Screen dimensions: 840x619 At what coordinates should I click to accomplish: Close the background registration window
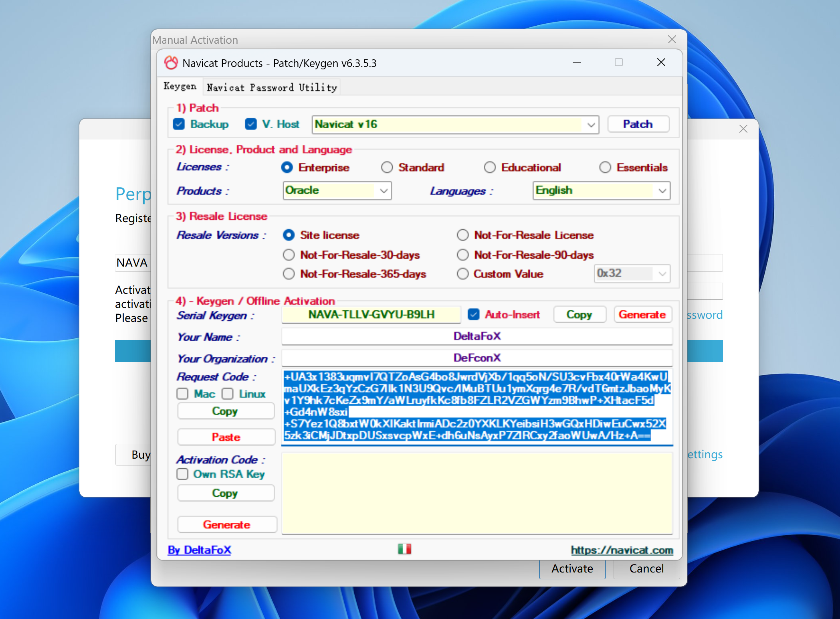pyautogui.click(x=743, y=129)
